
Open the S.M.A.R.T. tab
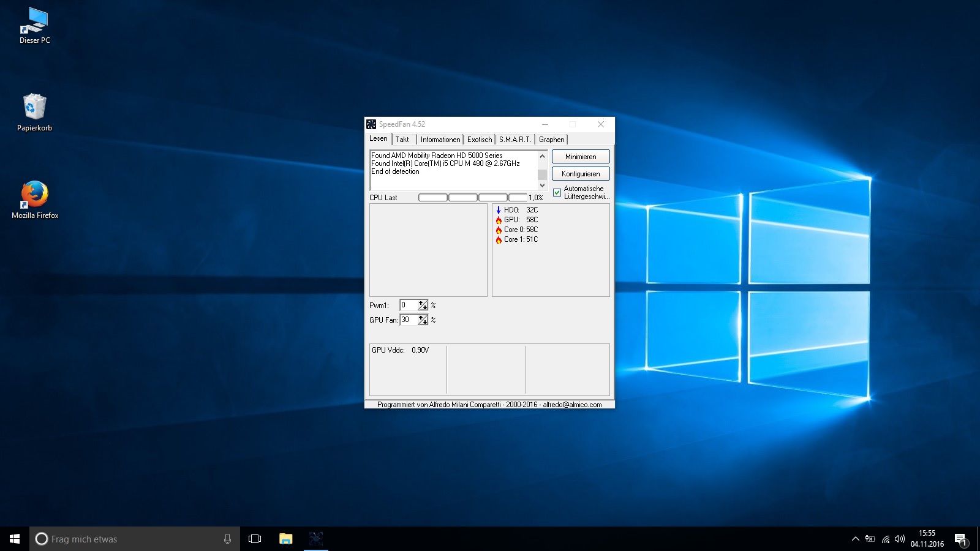pyautogui.click(x=515, y=140)
